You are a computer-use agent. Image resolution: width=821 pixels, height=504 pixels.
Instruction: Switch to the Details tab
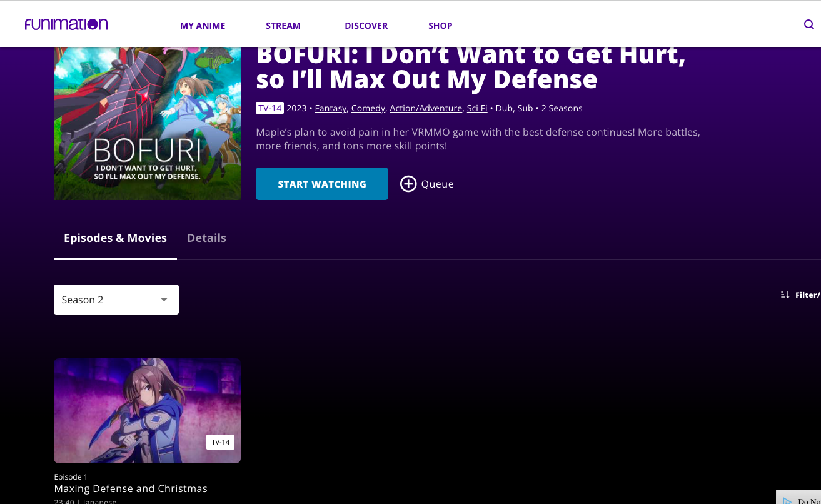(206, 238)
